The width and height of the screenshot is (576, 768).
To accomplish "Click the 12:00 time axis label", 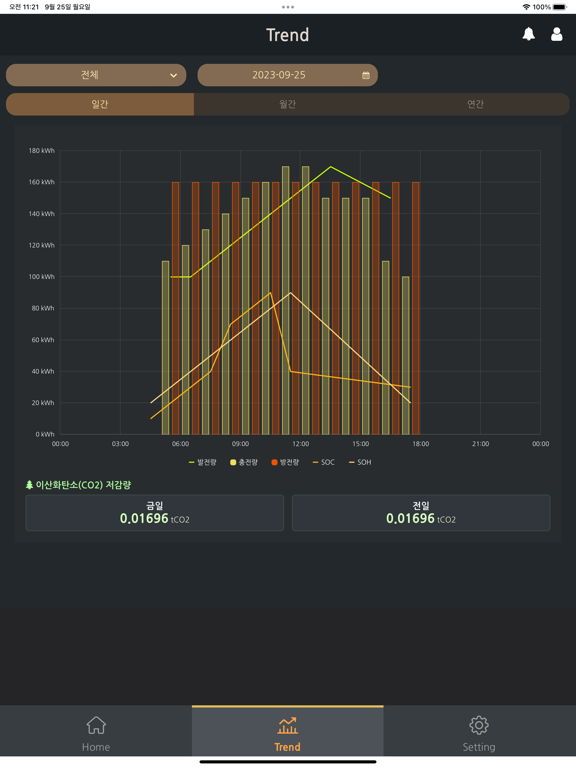I will click(301, 444).
